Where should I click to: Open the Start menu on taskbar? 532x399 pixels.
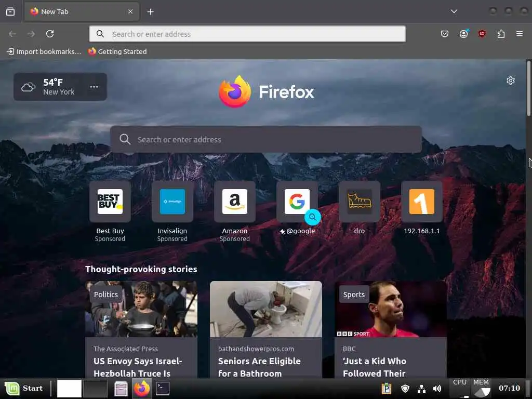(x=24, y=388)
